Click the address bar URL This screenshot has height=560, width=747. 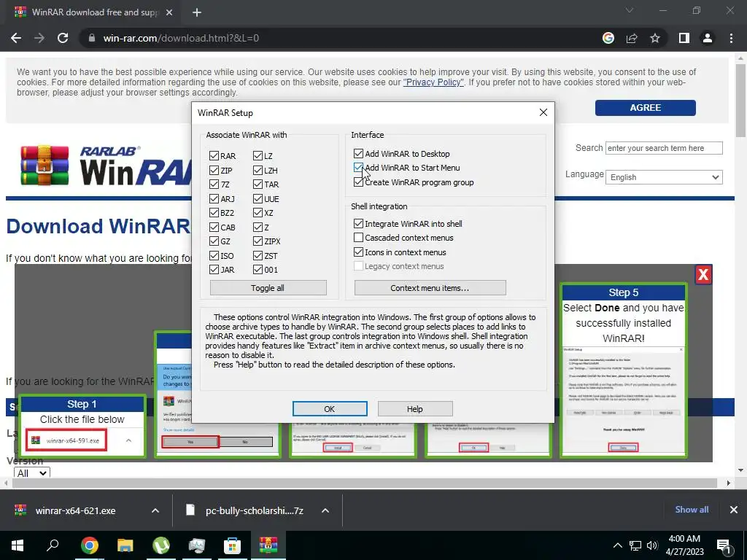[181, 38]
